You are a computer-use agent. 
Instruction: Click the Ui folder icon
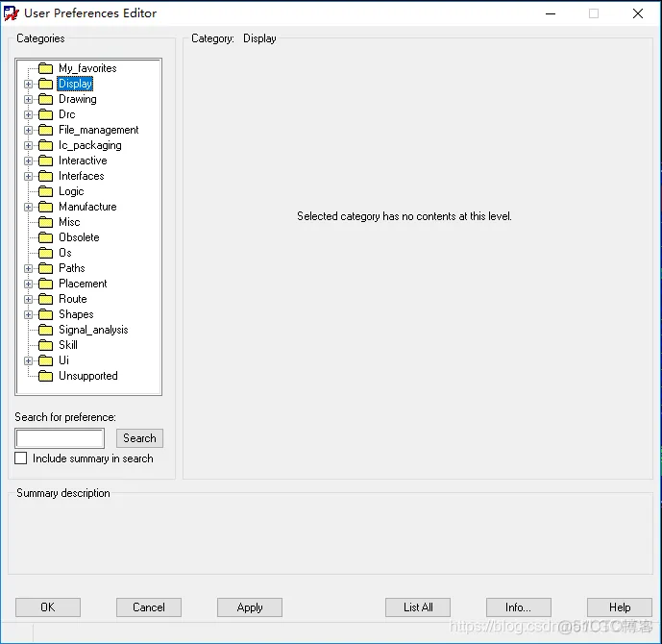coord(45,360)
